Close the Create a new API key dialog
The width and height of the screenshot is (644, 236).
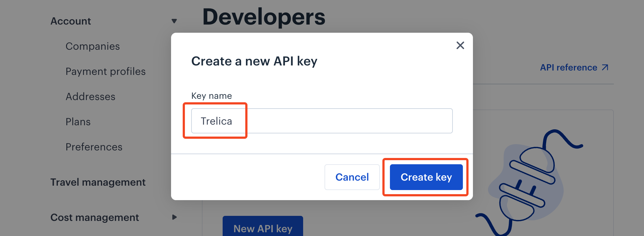[460, 45]
